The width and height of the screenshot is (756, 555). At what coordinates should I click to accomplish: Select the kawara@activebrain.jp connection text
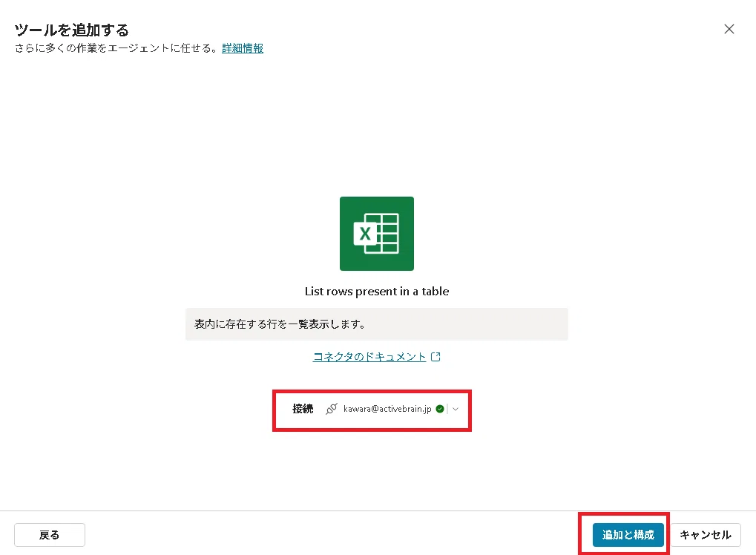click(387, 409)
